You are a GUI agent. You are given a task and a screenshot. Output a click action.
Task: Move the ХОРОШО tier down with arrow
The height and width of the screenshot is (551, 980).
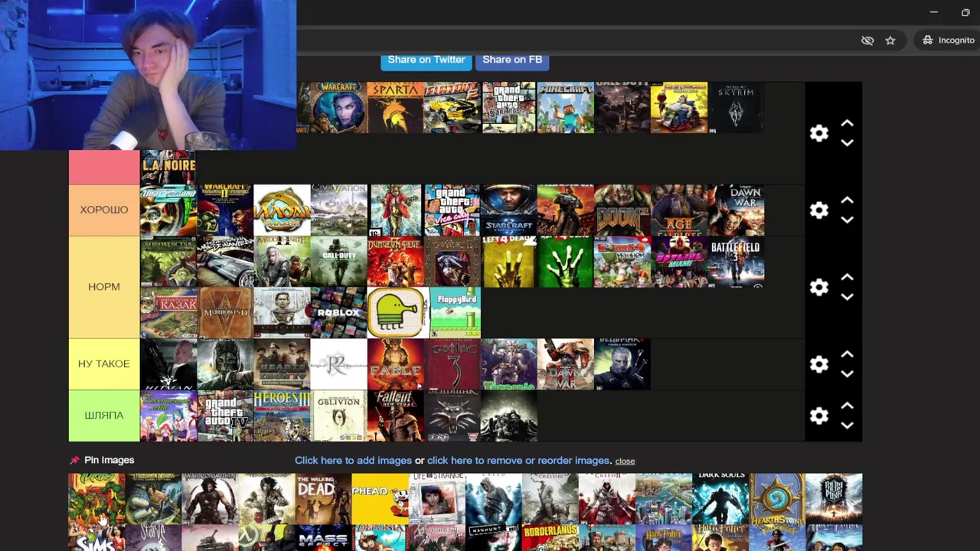point(847,220)
